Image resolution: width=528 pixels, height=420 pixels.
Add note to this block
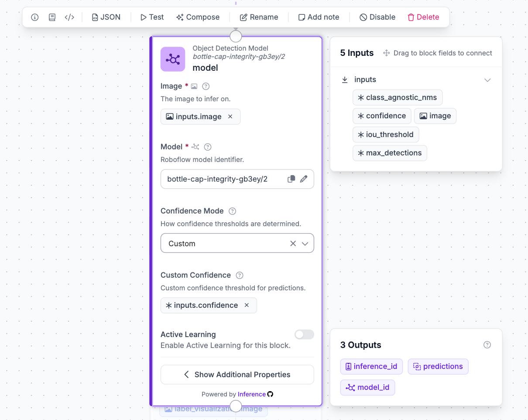point(319,17)
